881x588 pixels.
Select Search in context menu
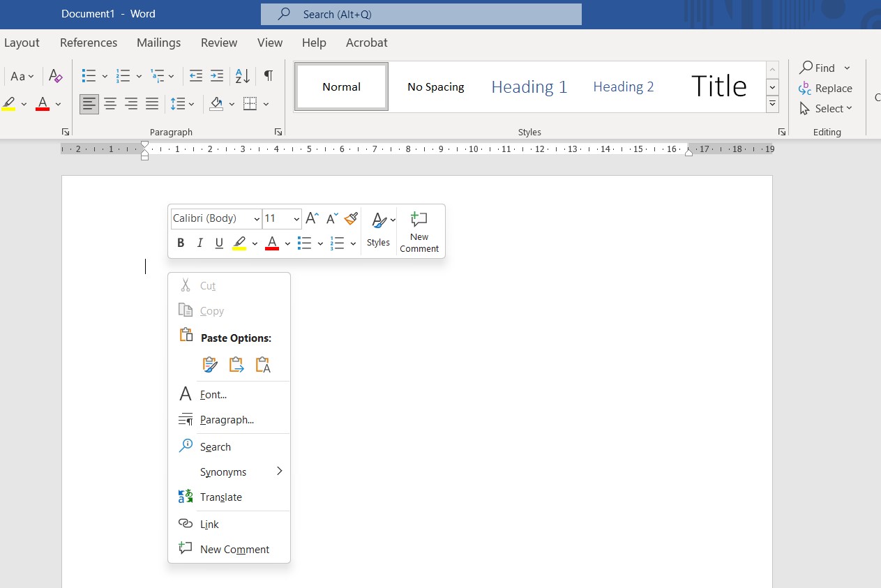click(x=229, y=447)
